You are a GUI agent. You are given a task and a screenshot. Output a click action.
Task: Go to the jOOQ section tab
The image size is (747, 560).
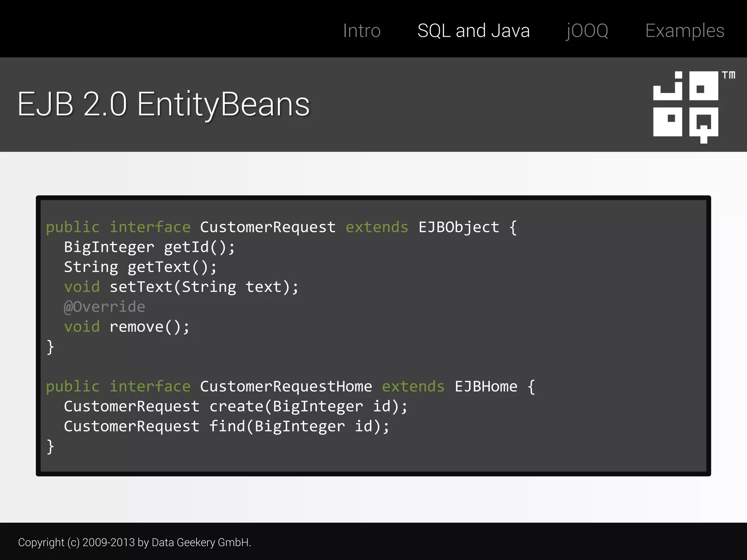tap(587, 31)
